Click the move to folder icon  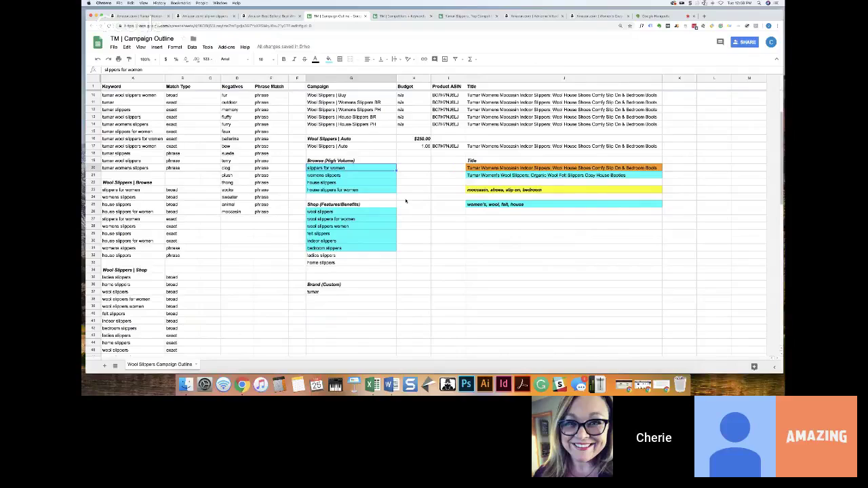[193, 39]
